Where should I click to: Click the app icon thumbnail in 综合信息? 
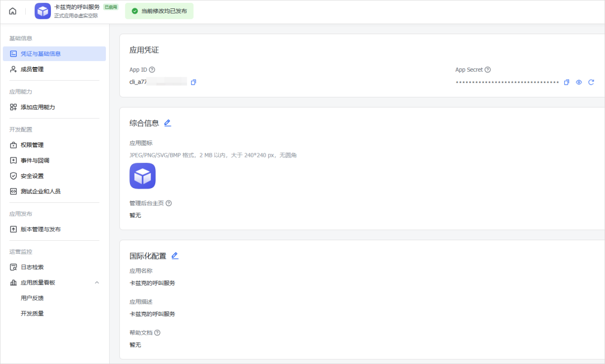pyautogui.click(x=142, y=176)
